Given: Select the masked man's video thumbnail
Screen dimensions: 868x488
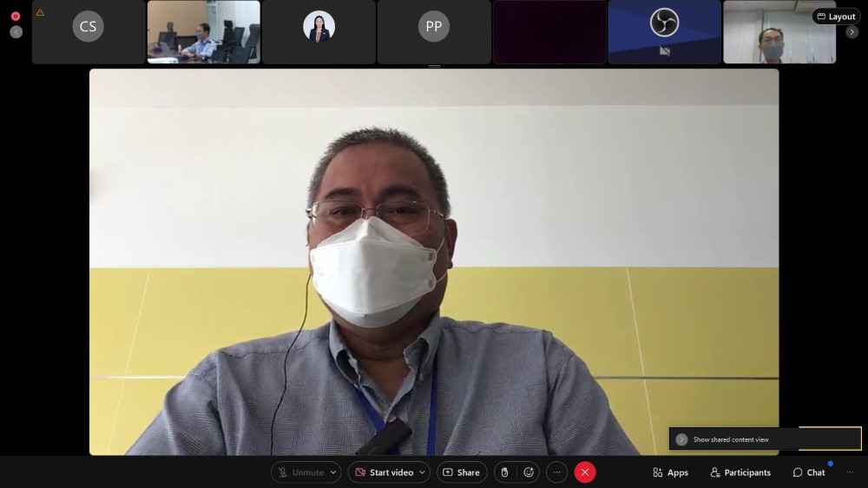Looking at the screenshot, I should coord(779,31).
